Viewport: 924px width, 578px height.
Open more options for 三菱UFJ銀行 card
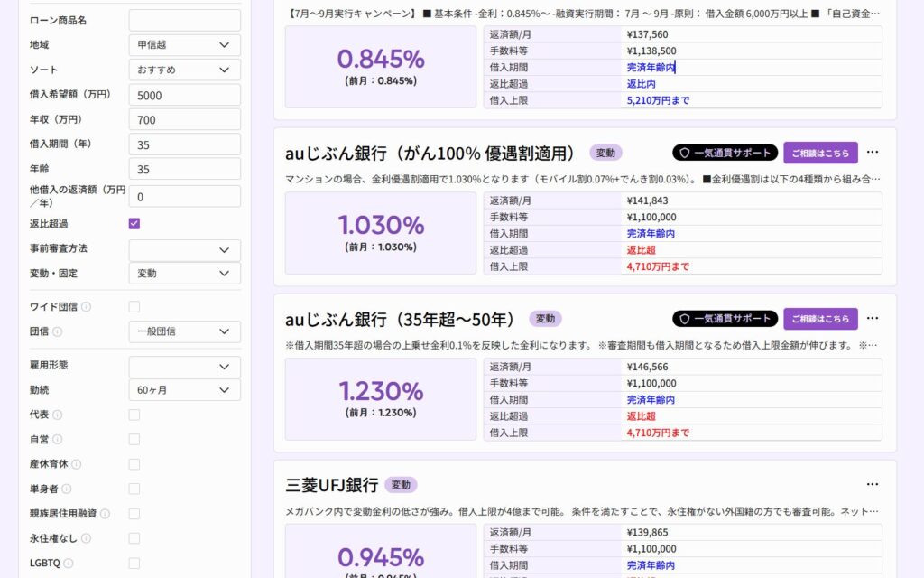pos(873,484)
